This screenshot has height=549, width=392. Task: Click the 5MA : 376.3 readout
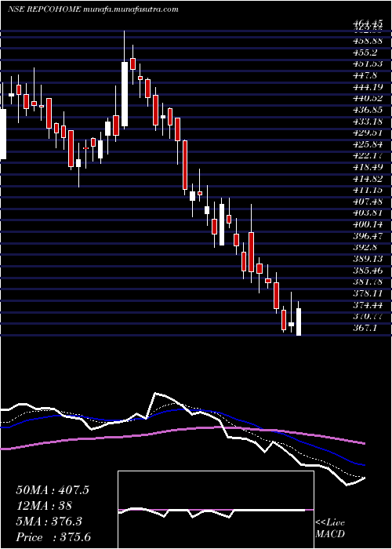pyautogui.click(x=49, y=522)
